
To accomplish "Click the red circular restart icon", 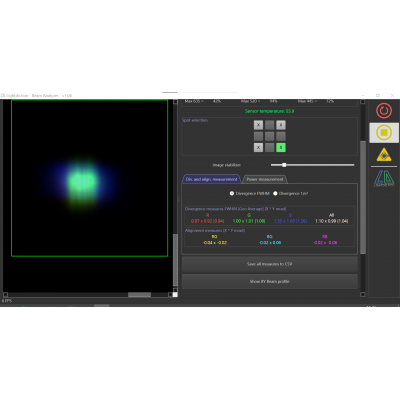I will point(384,110).
